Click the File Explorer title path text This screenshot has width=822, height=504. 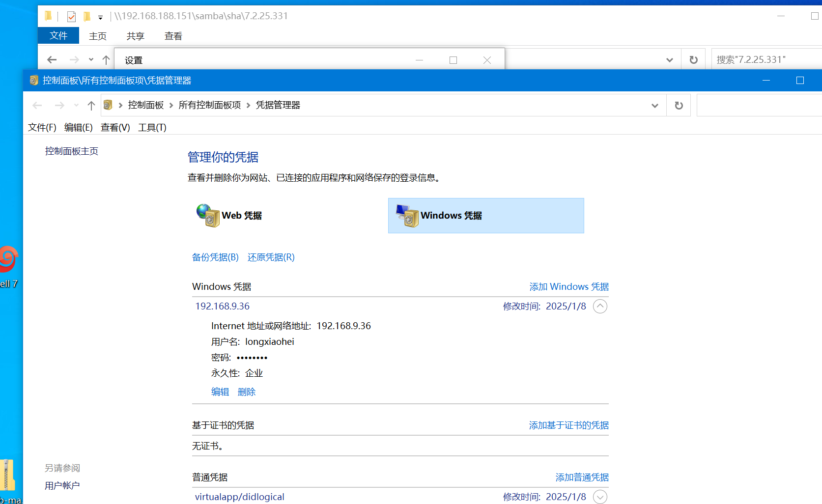(201, 16)
